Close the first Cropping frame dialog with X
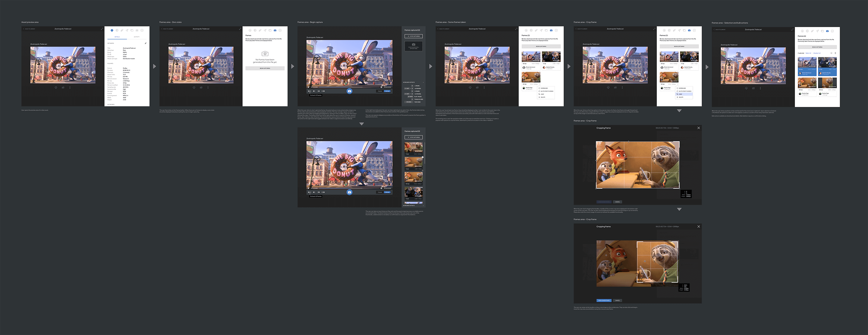Screen dimensions: 868x335 699,128
